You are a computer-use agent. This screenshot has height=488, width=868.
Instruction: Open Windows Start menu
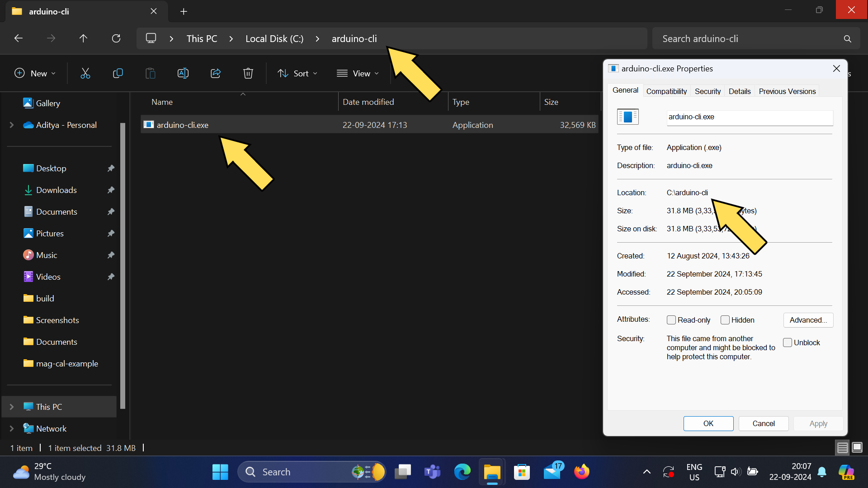[220, 472]
